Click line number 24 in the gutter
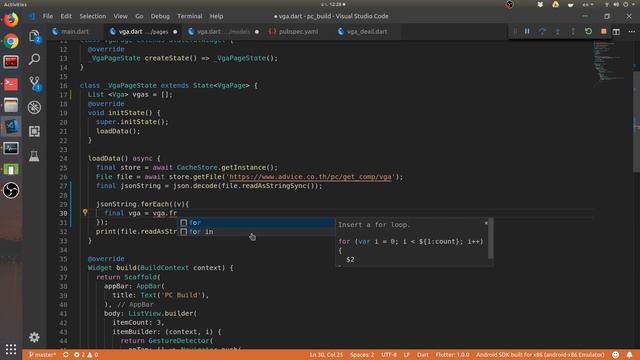This screenshot has height=360, width=640. pos(63,158)
